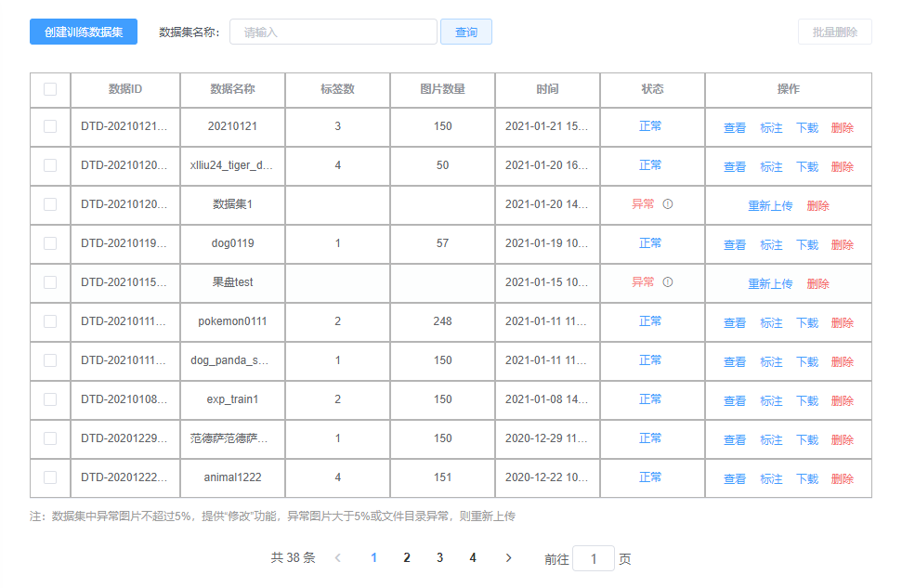Check the box for dataset 20210121

pos(50,126)
